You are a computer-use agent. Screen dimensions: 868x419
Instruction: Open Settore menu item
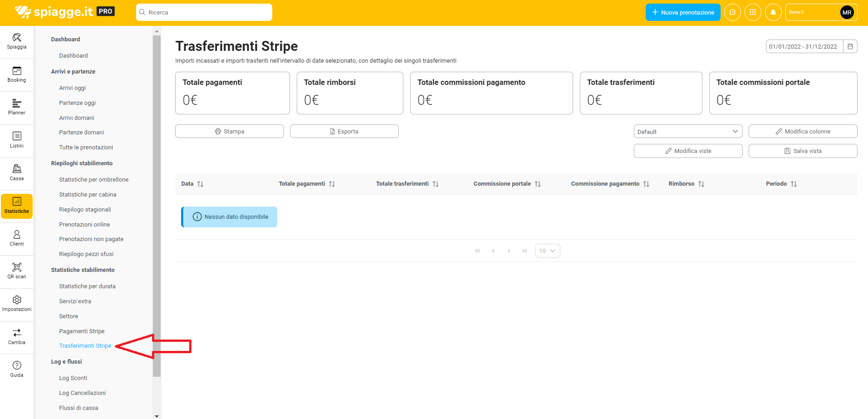pos(69,316)
